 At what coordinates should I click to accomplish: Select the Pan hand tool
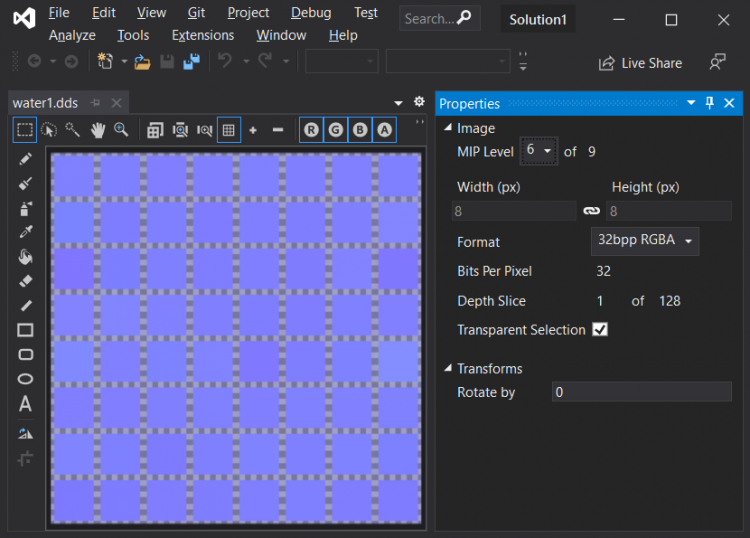click(x=98, y=130)
